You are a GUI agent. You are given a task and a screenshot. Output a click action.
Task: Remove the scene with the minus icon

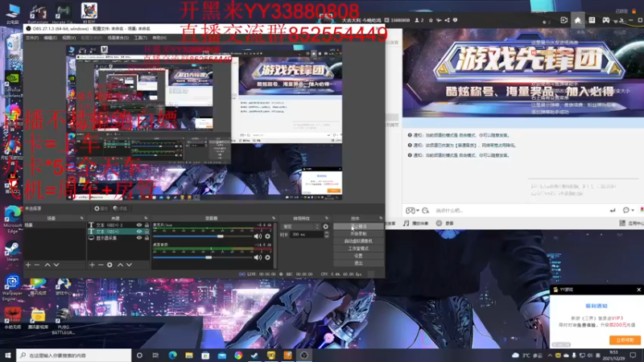click(x=37, y=265)
